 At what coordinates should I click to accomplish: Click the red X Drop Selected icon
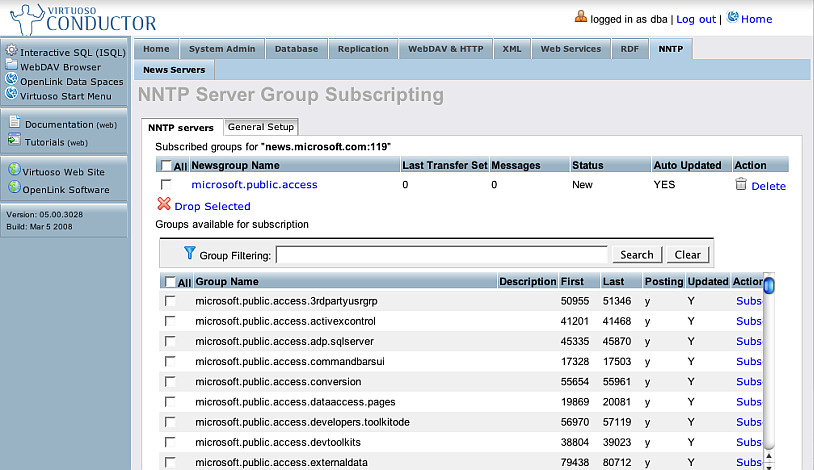coord(164,205)
